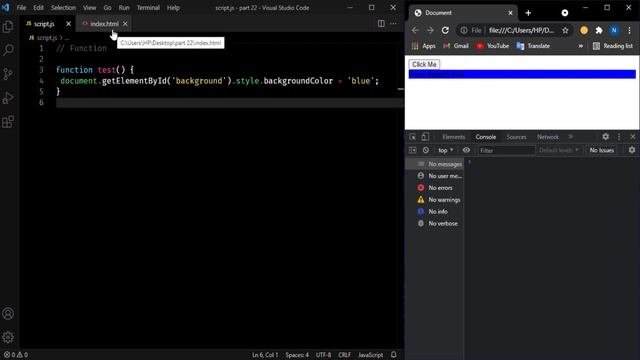Viewport: 640px width, 360px height.
Task: Split the editor to the right
Action: (381, 24)
